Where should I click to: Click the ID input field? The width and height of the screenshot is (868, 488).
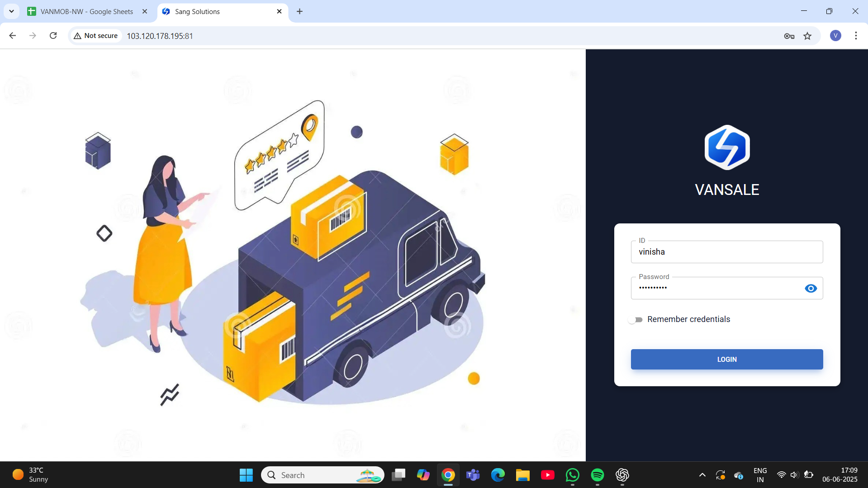click(x=726, y=252)
